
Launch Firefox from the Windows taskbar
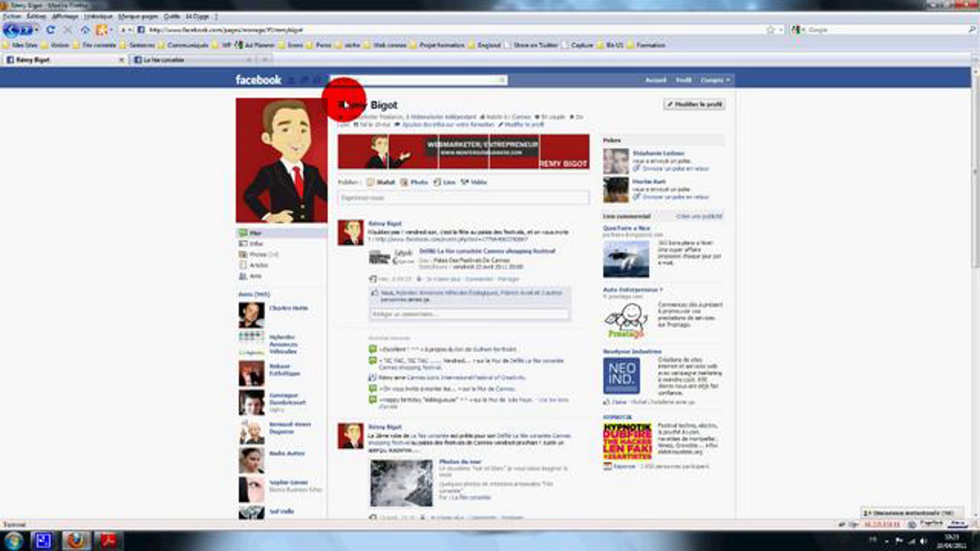pyautogui.click(x=76, y=541)
